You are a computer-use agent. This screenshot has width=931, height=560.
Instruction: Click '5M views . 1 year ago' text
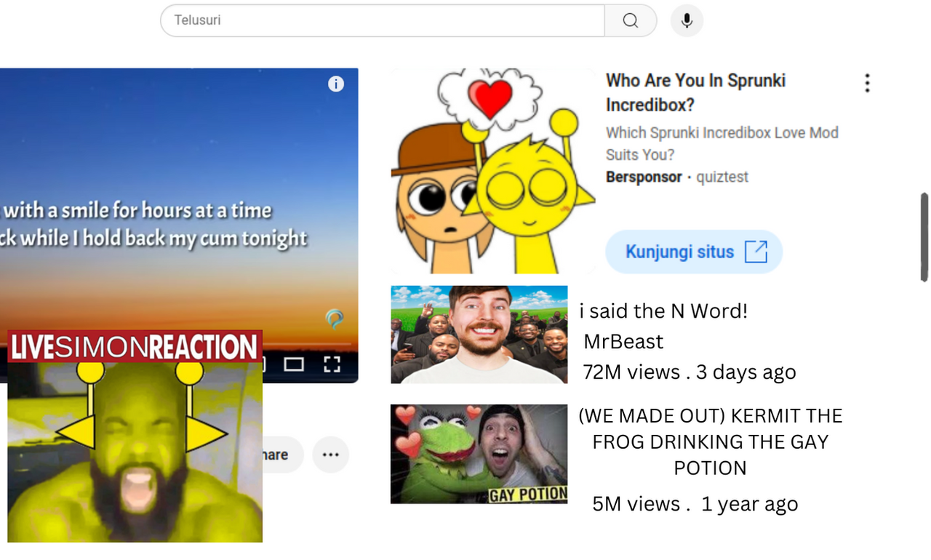pyautogui.click(x=695, y=504)
